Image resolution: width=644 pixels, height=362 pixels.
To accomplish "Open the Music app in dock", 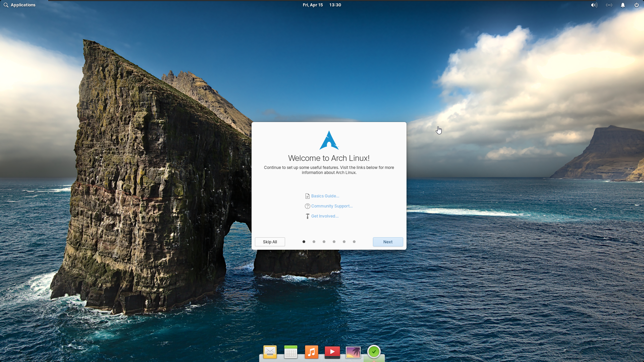I will pyautogui.click(x=312, y=352).
